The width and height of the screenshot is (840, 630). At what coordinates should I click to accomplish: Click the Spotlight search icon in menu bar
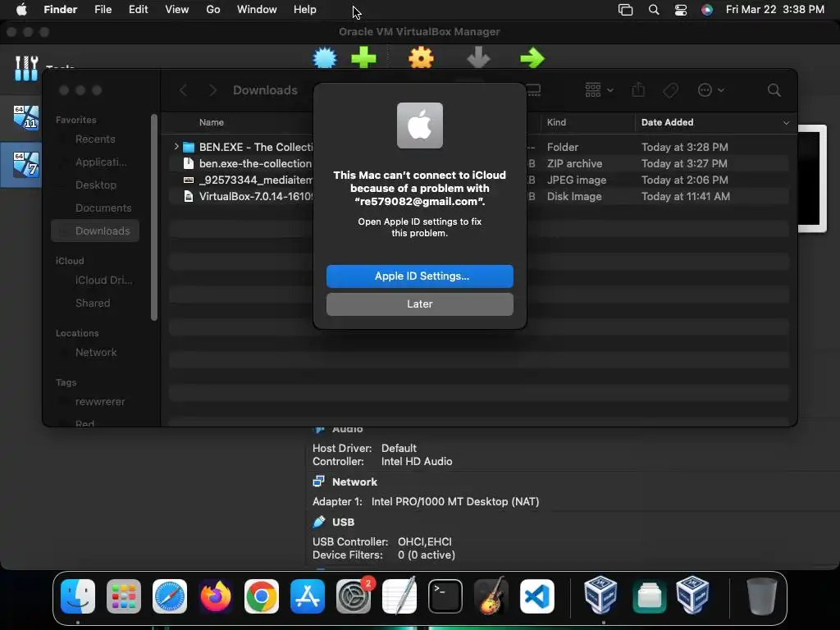[x=654, y=10]
